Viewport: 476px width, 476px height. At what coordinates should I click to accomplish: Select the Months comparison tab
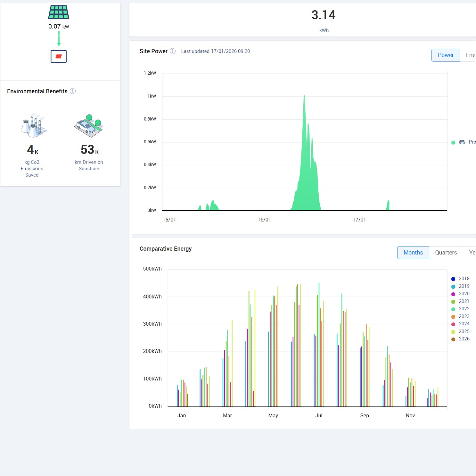[x=413, y=253]
